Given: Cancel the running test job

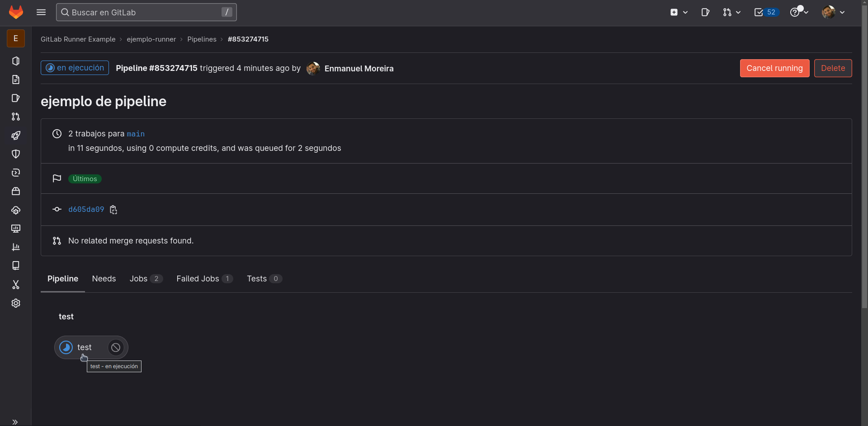Looking at the screenshot, I should [x=116, y=347].
